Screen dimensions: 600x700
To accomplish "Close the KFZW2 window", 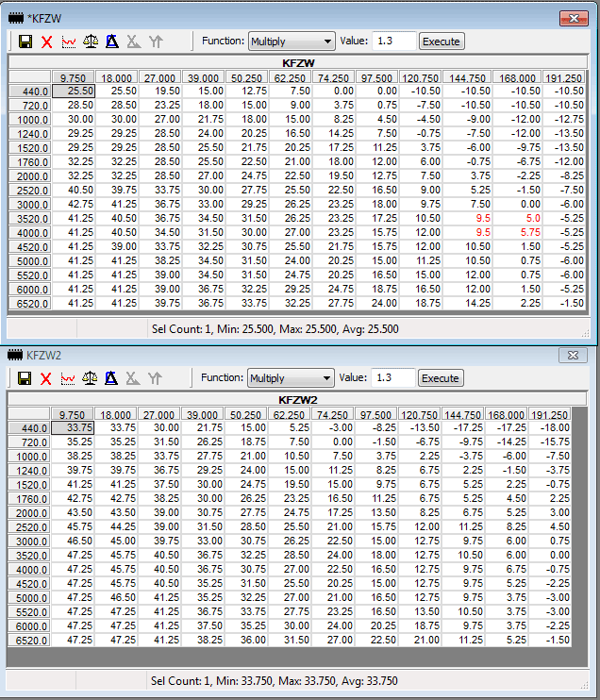I will pyautogui.click(x=573, y=355).
